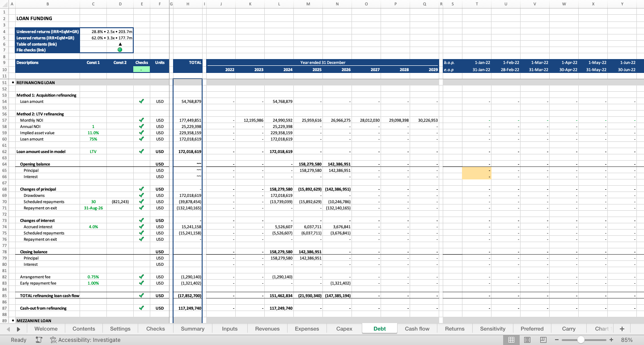Click the checkmark in the Monthly NOI row
This screenshot has width=644, height=345.
(x=141, y=120)
